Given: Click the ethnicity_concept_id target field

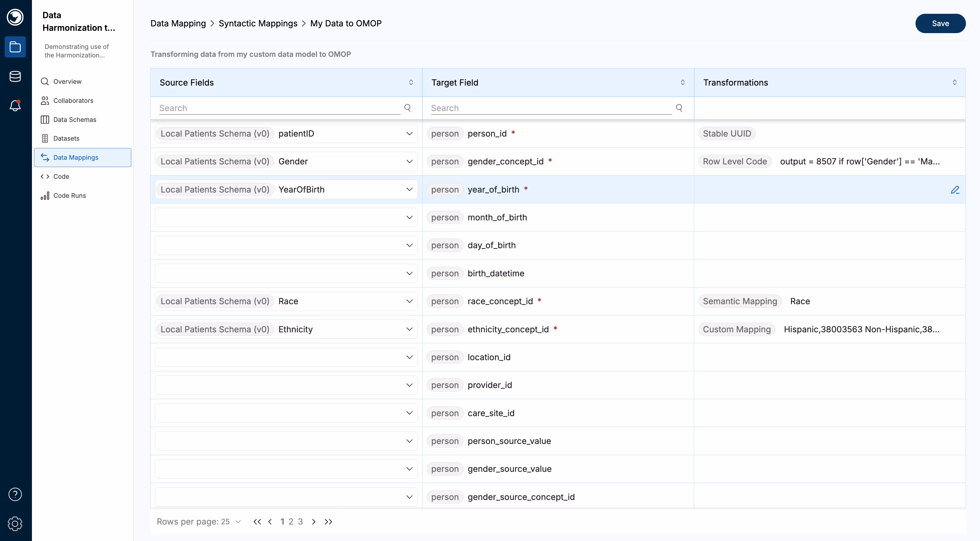Looking at the screenshot, I should [x=508, y=329].
